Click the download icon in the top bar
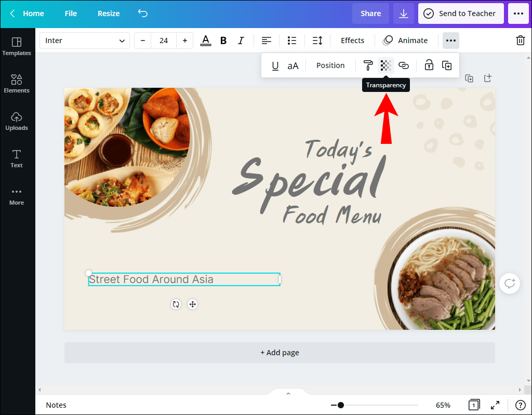 click(x=403, y=13)
